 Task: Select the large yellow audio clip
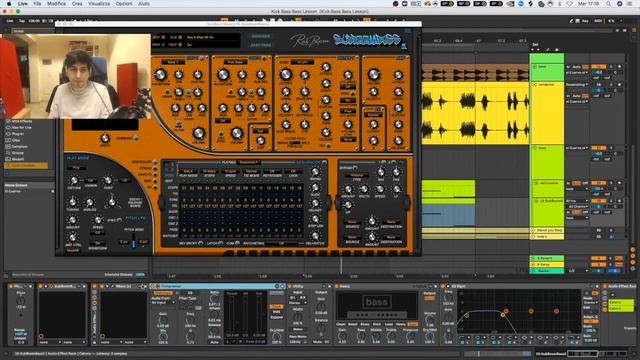[476, 113]
